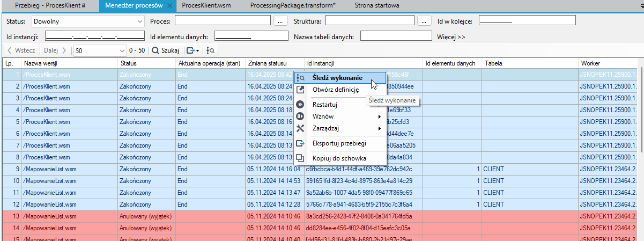Click instance id 591651fd-8f23-4c4d-8975-863e4a814c29
The height and width of the screenshot is (241, 644).
[359, 180]
